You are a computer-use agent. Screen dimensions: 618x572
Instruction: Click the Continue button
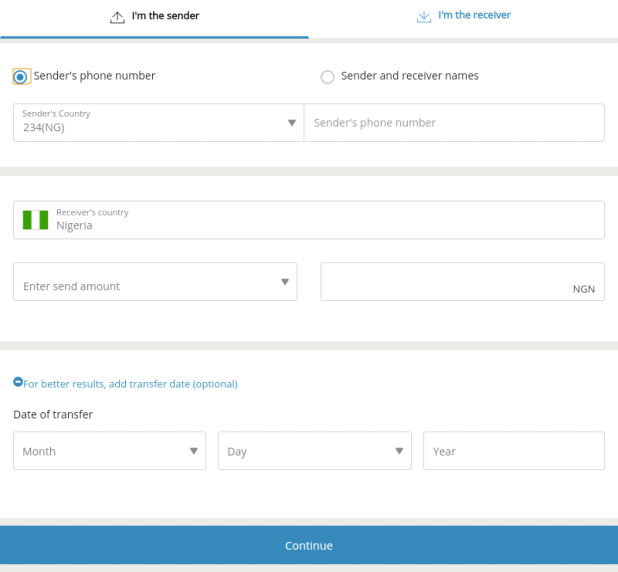click(309, 545)
